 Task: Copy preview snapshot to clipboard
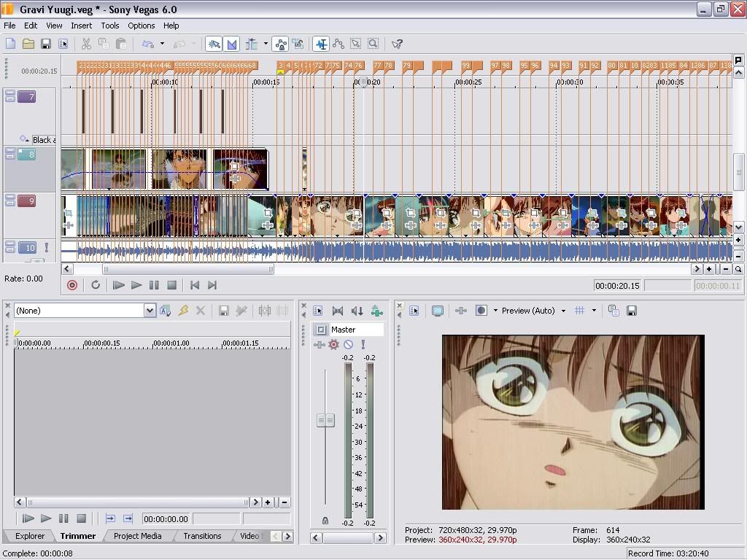(614, 311)
